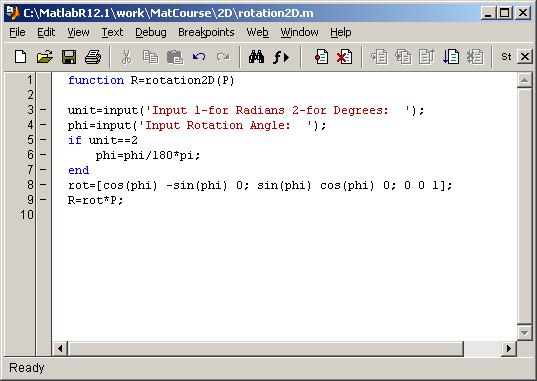This screenshot has width=537, height=381.
Task: Click 'rot=[cos(phi)' matrix definition line
Action: (x=260, y=185)
